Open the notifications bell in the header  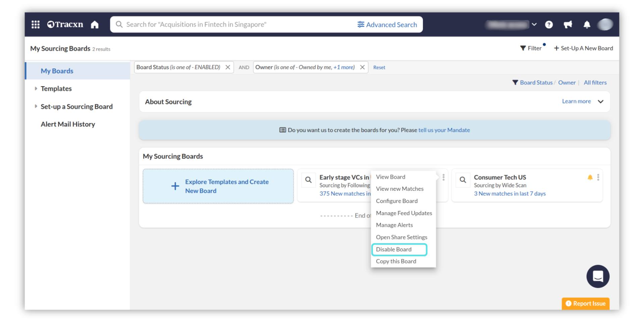click(x=587, y=24)
